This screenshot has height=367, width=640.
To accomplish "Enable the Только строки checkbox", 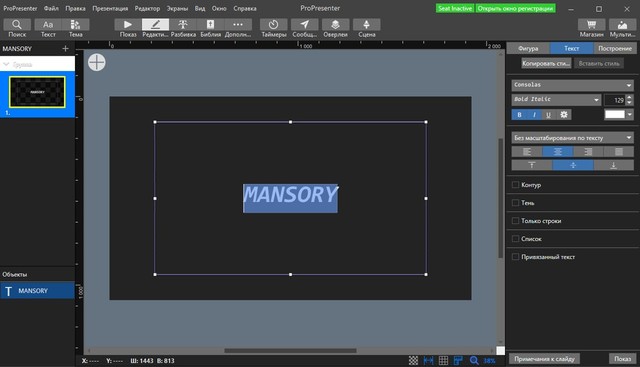I will (516, 221).
